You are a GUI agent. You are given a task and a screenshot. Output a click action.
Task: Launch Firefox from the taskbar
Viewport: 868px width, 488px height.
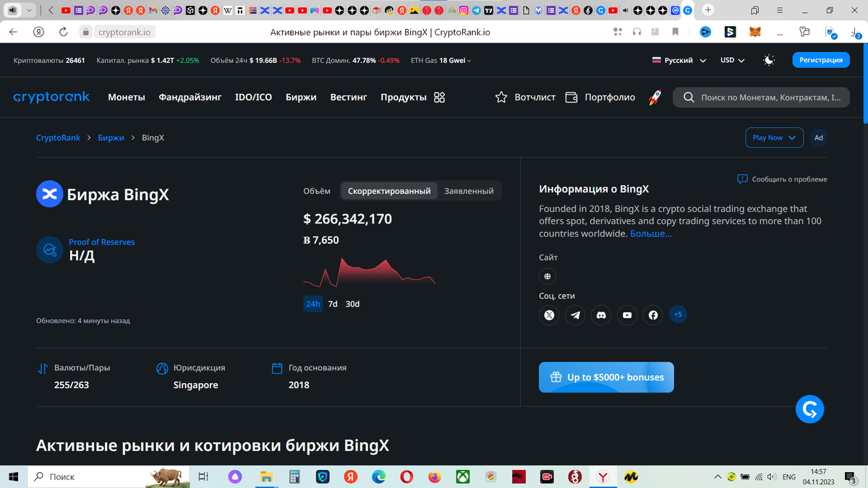[x=434, y=477]
